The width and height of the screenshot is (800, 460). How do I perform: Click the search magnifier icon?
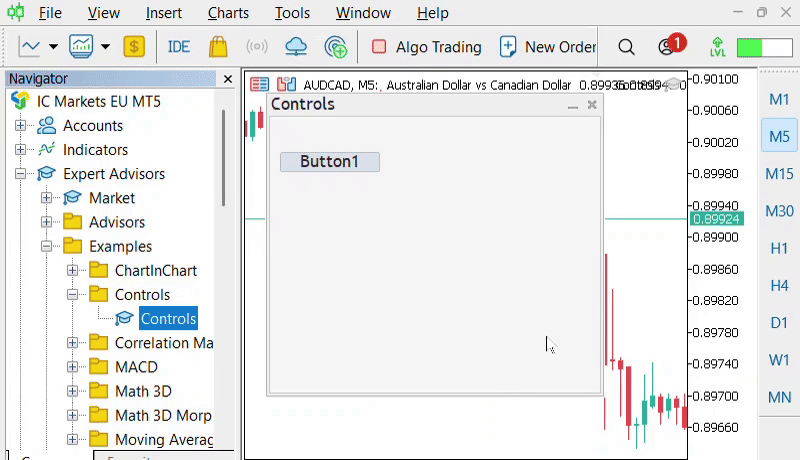point(626,47)
